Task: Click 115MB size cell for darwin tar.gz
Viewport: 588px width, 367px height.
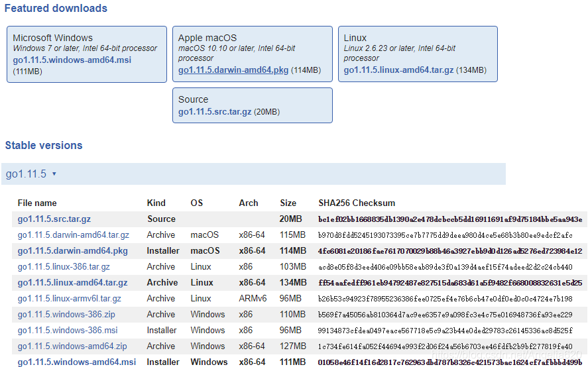Action: pyautogui.click(x=292, y=235)
